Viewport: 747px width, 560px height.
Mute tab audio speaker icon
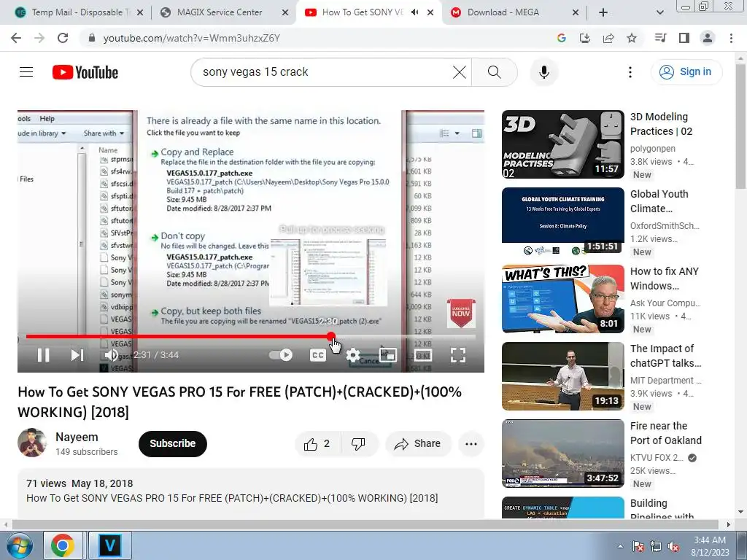[415, 12]
